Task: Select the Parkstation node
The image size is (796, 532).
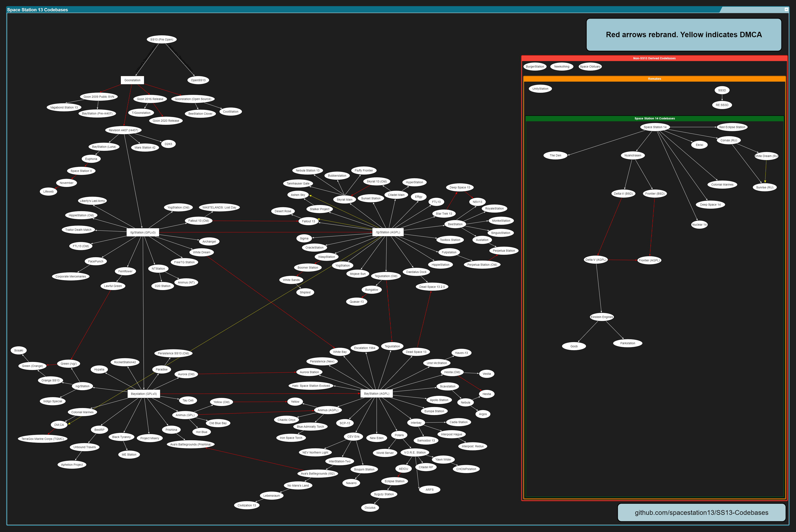Action: [x=628, y=343]
